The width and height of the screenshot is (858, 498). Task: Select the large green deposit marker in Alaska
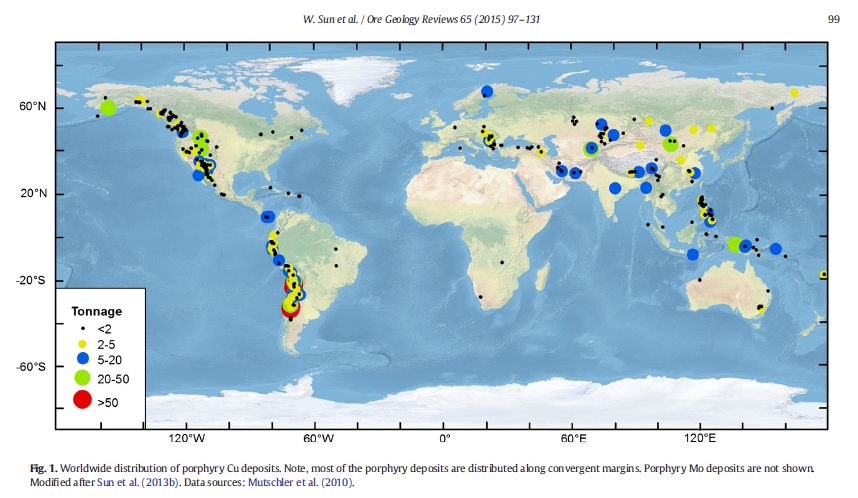108,108
